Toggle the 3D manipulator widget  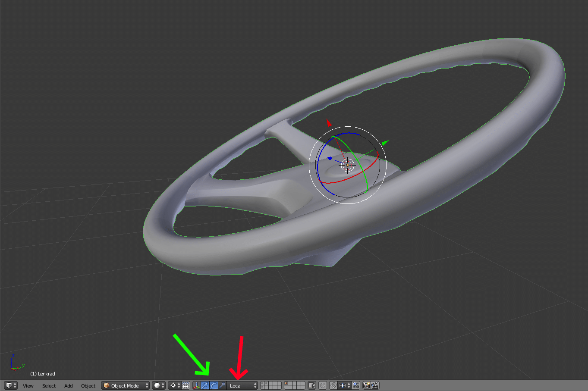pyautogui.click(x=197, y=385)
